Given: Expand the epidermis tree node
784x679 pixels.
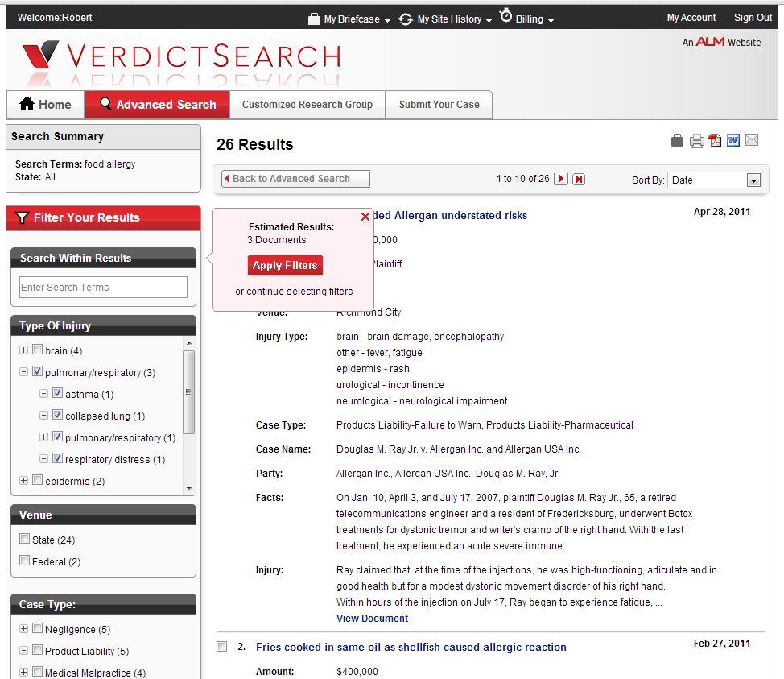Looking at the screenshot, I should (x=23, y=481).
